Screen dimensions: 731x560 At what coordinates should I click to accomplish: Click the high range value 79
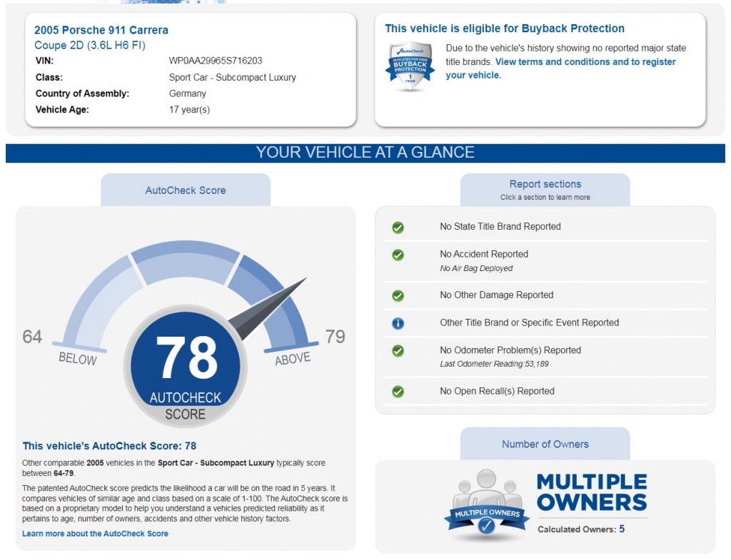336,337
